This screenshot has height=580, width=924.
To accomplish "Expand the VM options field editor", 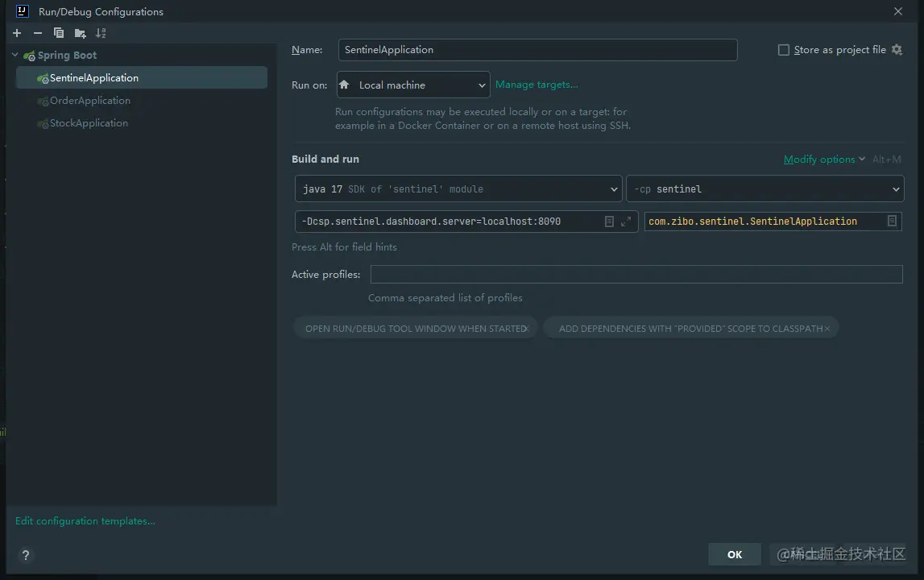I will [626, 222].
